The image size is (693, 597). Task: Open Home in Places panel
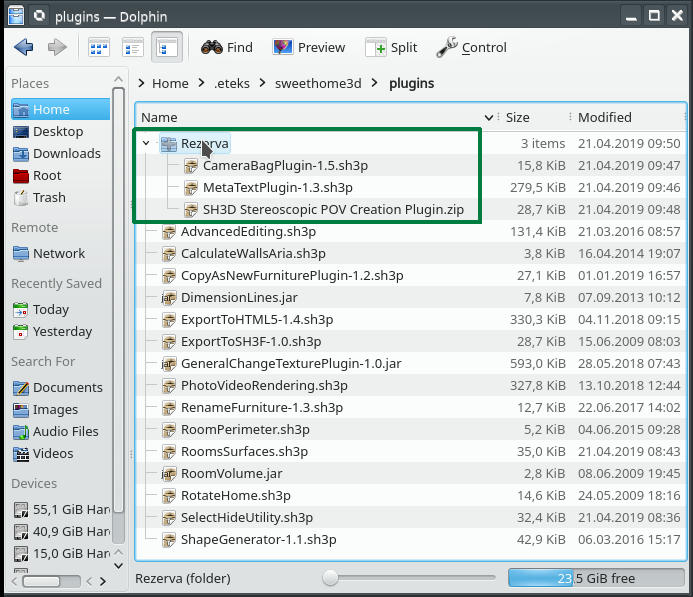(x=61, y=109)
